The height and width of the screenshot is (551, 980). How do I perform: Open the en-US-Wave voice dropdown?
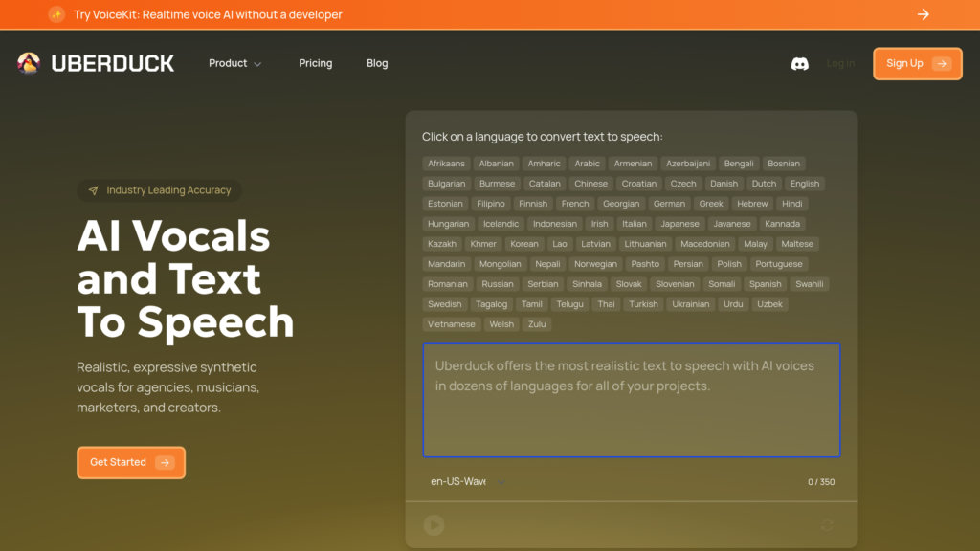[467, 482]
